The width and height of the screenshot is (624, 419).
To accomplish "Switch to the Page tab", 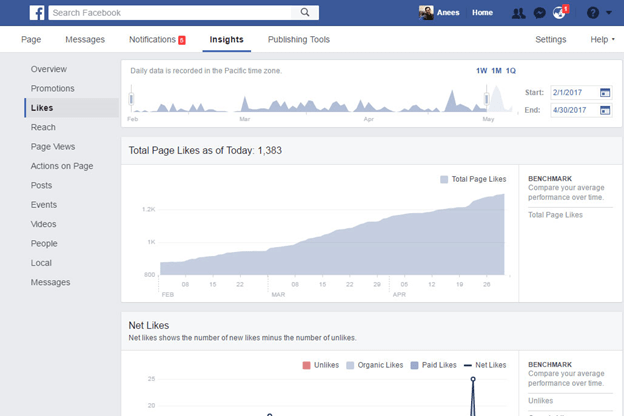I will pos(31,39).
